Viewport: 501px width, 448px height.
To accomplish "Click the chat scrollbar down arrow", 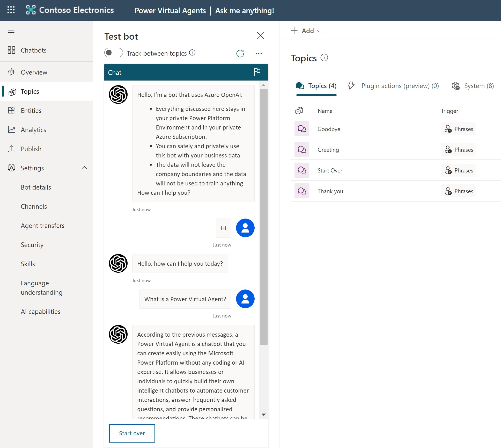I will pyautogui.click(x=264, y=414).
